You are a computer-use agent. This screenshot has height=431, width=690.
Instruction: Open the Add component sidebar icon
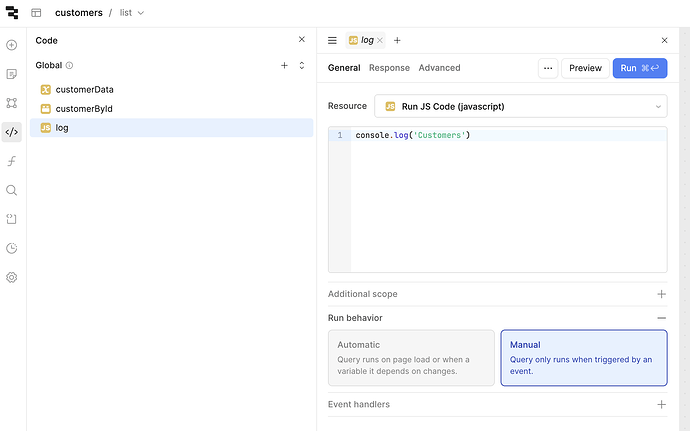[12, 45]
